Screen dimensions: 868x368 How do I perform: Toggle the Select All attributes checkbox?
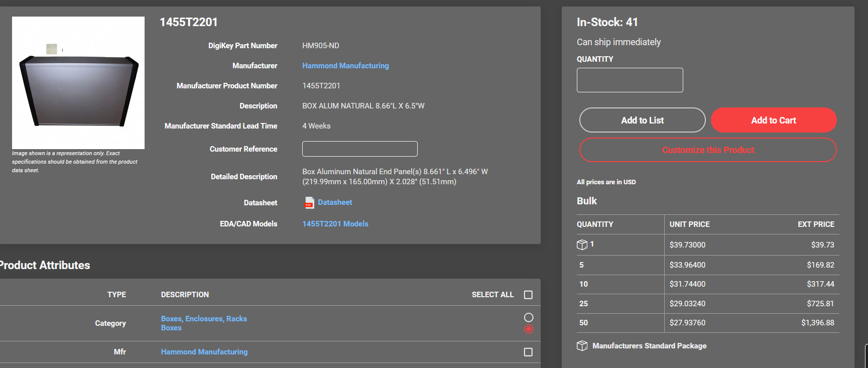pos(528,295)
